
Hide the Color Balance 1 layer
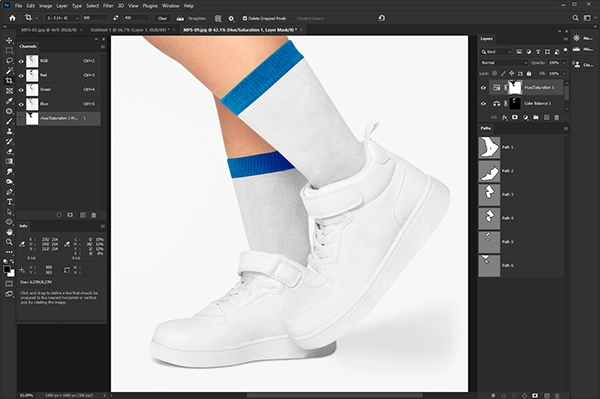point(483,103)
